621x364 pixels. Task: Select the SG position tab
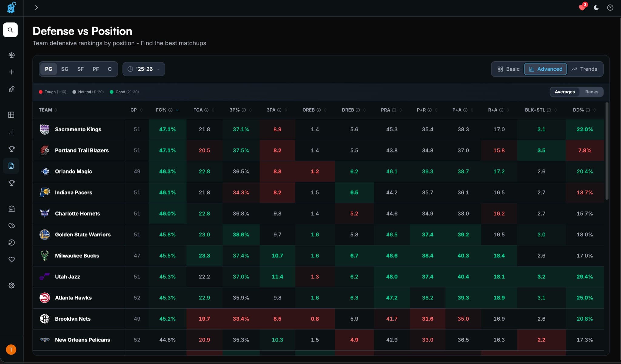[x=65, y=69]
